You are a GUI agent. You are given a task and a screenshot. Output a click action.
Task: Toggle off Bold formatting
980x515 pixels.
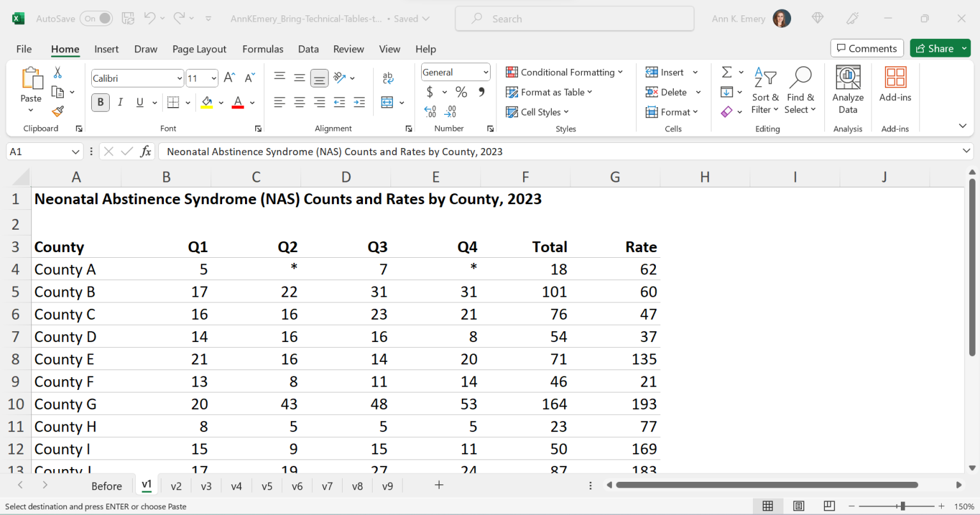(x=100, y=102)
